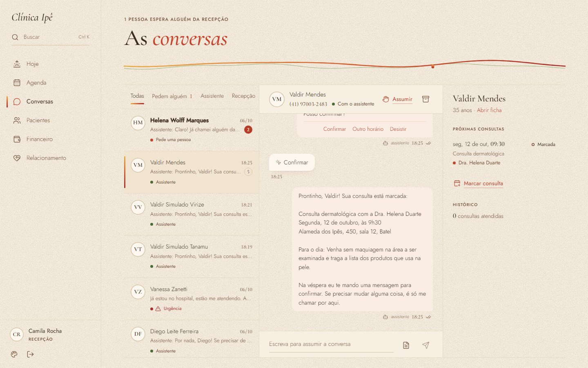The image size is (588, 368).
Task: Open the Financeiro wallet icon
Action: point(17,139)
